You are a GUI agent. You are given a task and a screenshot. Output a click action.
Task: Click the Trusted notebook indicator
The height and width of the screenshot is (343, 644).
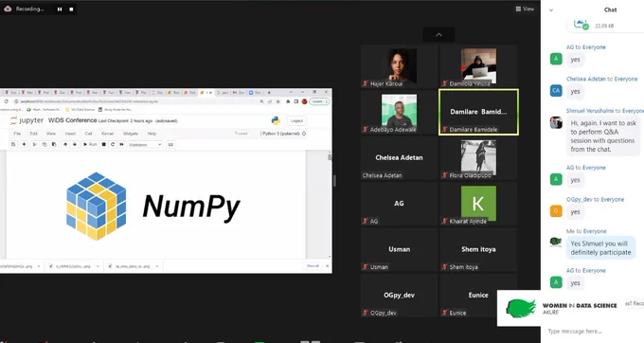coord(241,134)
